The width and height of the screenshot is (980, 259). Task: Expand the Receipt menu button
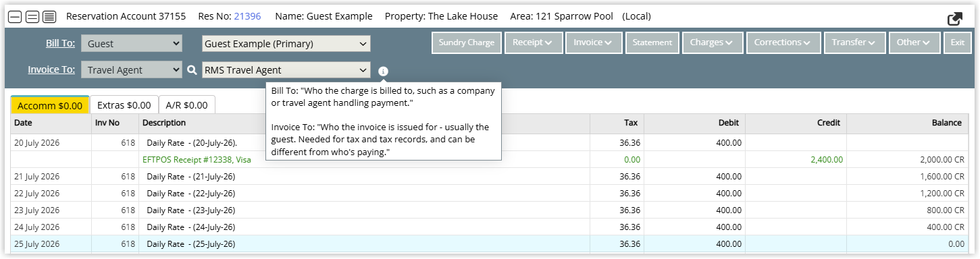coord(533,42)
